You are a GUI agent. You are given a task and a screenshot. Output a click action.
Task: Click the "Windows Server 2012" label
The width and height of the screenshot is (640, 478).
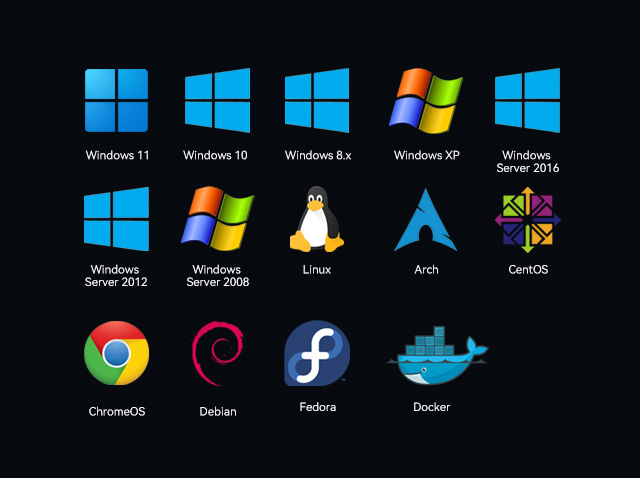[x=116, y=276]
